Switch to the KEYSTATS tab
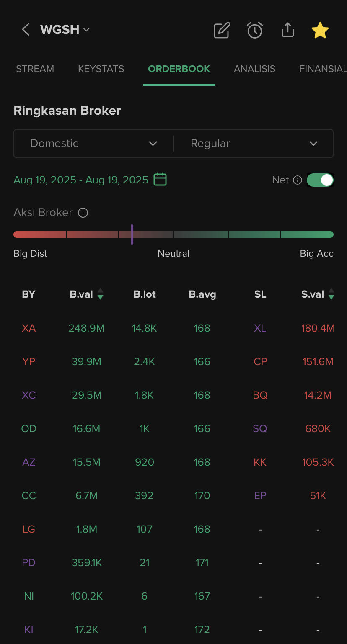Image resolution: width=347 pixels, height=644 pixels. click(101, 69)
